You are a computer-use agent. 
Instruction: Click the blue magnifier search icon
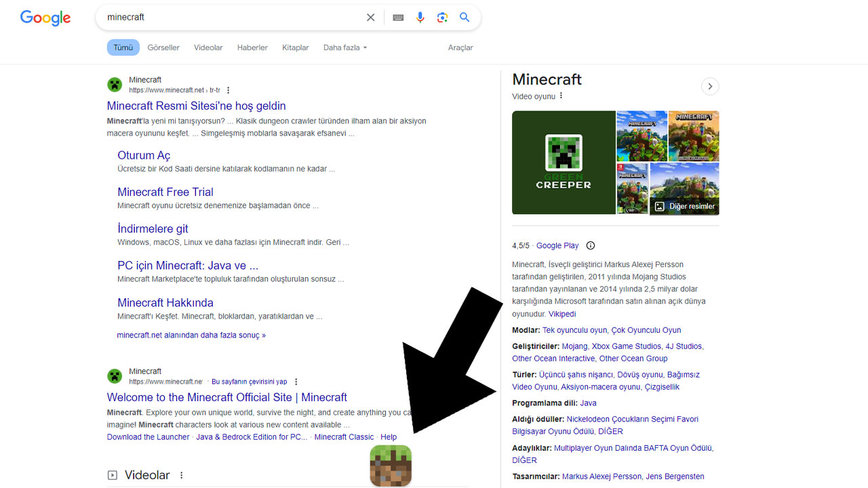click(x=465, y=18)
